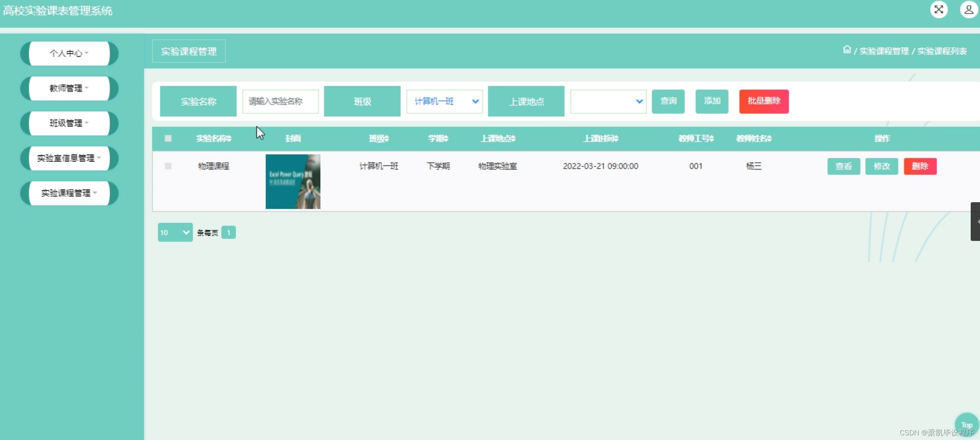
Task: Sort by 实验名称 column sort arrows
Action: (x=229, y=139)
